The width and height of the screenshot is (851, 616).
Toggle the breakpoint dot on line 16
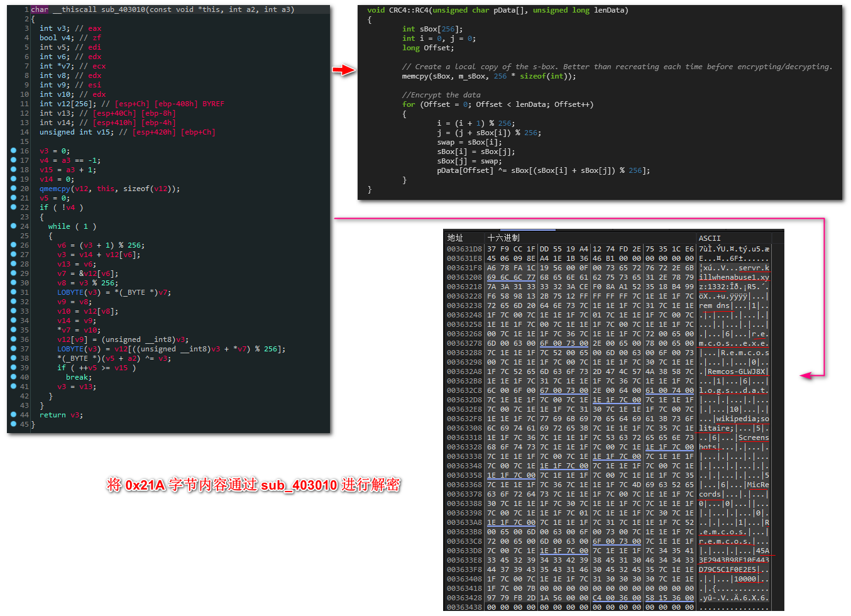tap(14, 151)
